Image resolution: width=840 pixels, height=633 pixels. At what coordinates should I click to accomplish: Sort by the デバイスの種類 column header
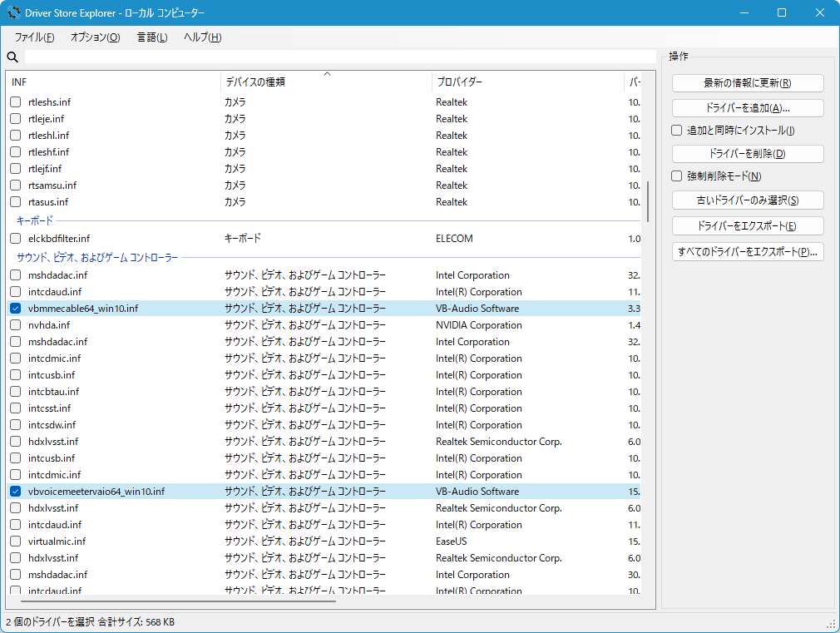pyautogui.click(x=326, y=82)
